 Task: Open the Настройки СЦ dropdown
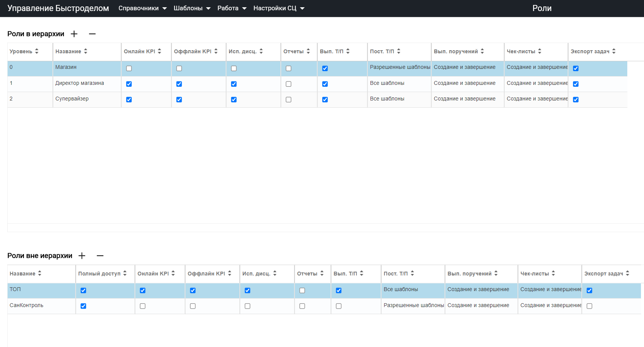pyautogui.click(x=279, y=8)
